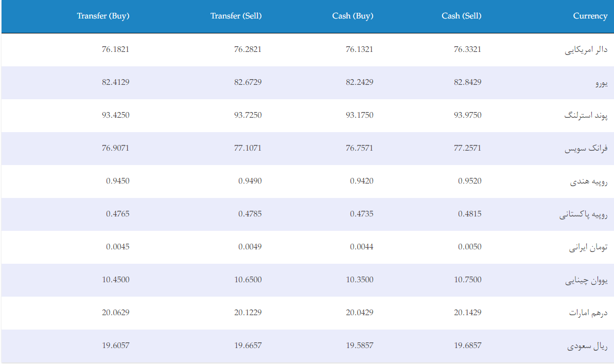This screenshot has height=364, width=614.
Task: Click the 93.1750 Cash Buy value
Action: click(x=359, y=115)
